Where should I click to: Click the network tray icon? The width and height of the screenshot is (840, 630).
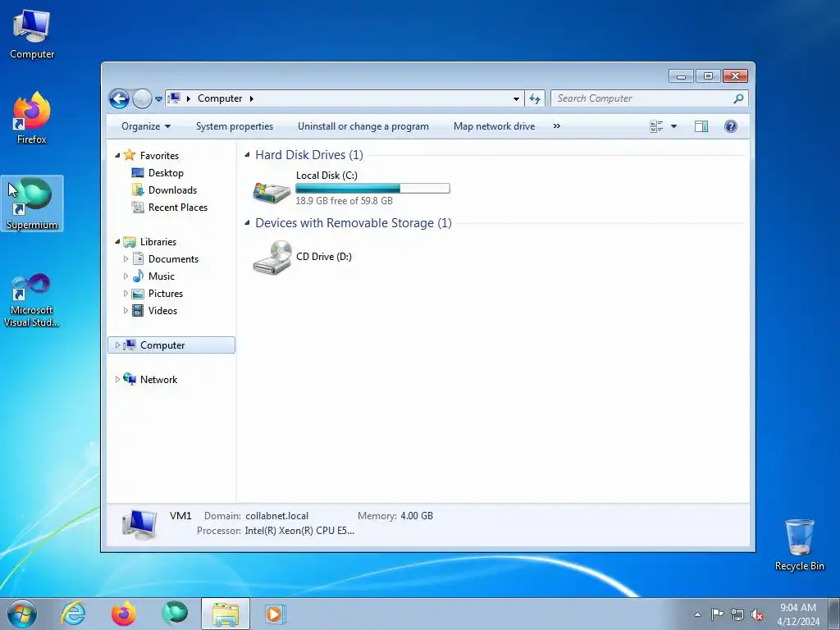tap(737, 614)
